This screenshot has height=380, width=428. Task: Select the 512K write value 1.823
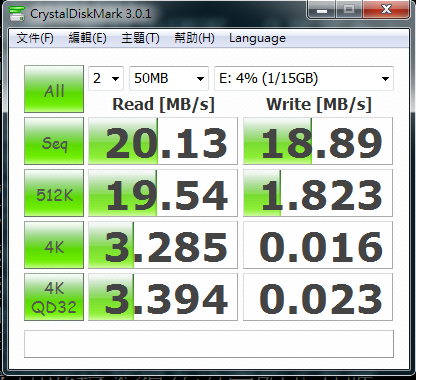click(x=318, y=193)
